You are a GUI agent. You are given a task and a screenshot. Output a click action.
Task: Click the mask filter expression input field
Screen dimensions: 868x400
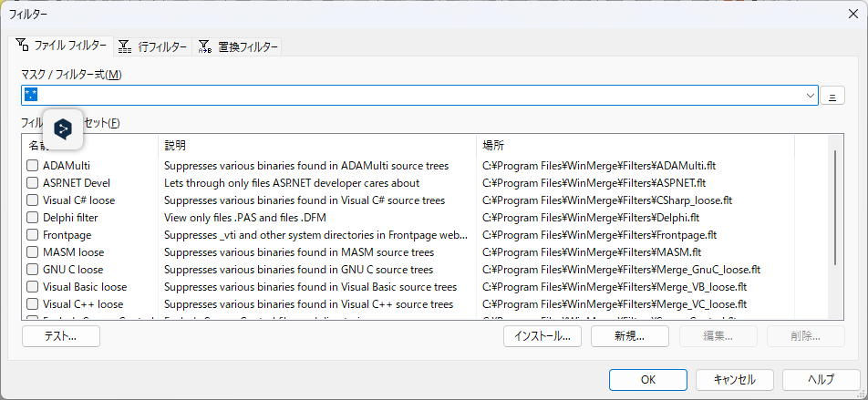(x=410, y=96)
